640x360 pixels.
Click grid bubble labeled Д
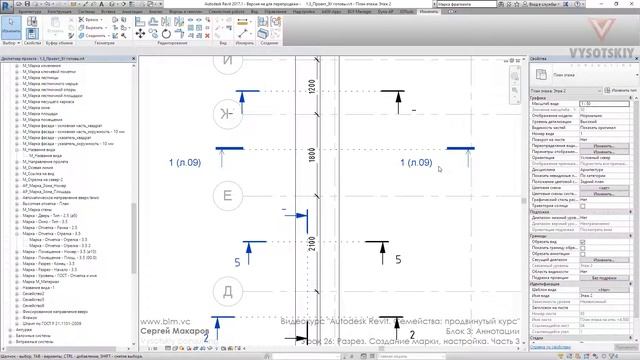click(x=227, y=291)
